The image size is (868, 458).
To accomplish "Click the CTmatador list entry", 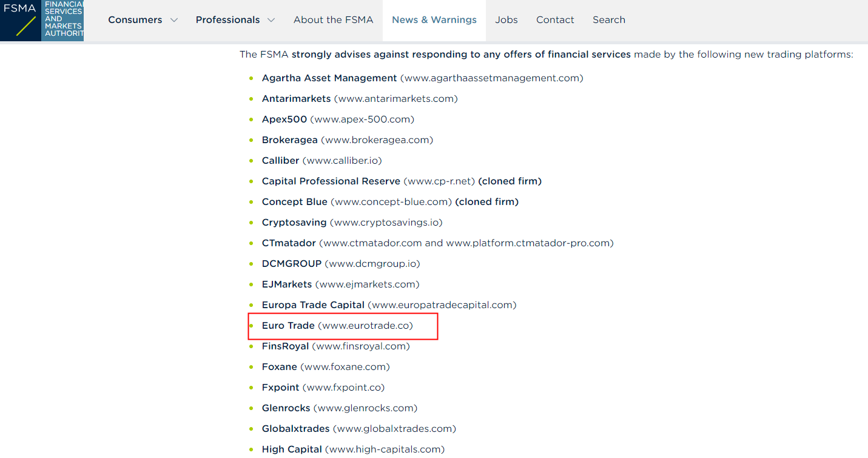I will coord(438,243).
